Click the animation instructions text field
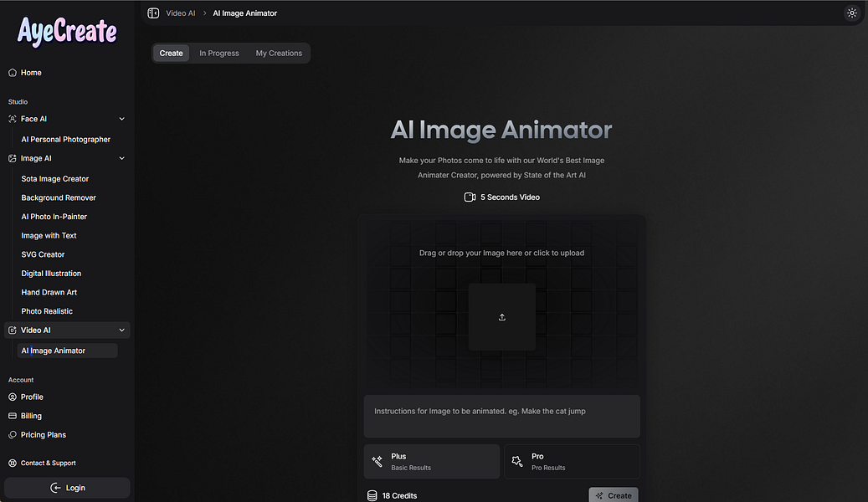The height and width of the screenshot is (502, 868). (x=501, y=416)
